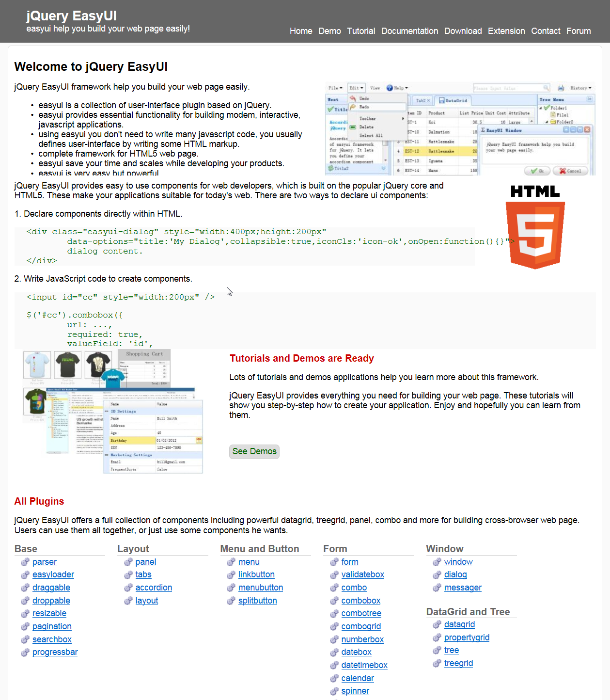Open the treegrid plugin link

(458, 663)
